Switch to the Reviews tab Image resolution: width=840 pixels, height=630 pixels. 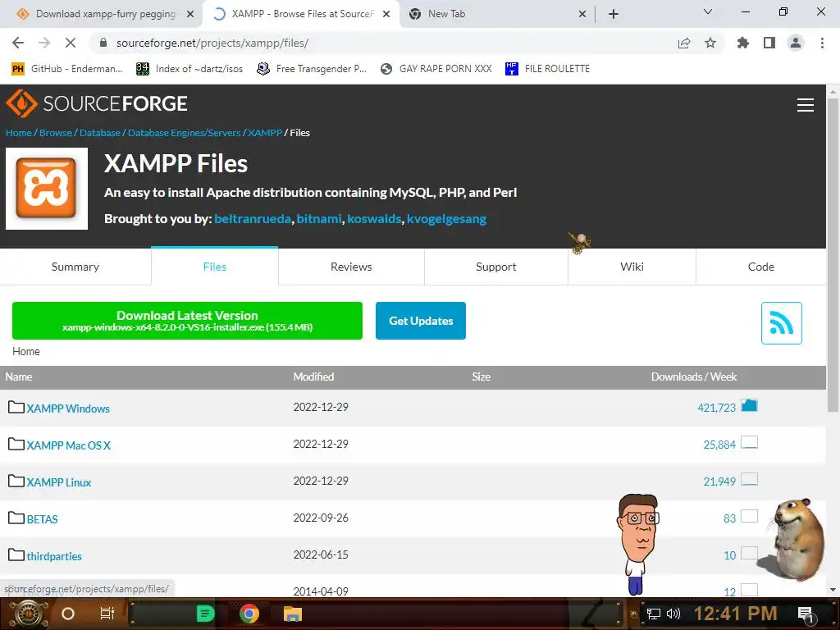point(351,267)
